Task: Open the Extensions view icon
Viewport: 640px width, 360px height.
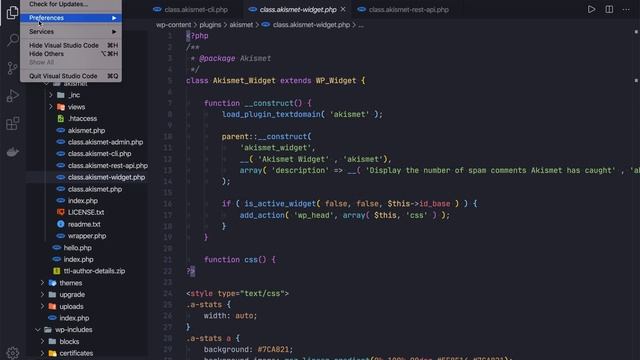Action: (13, 124)
